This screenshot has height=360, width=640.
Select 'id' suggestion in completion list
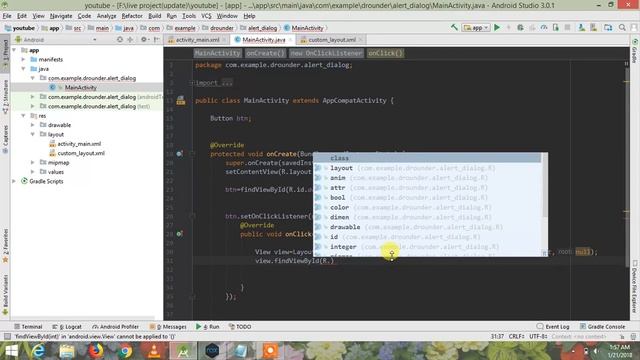[427, 237]
